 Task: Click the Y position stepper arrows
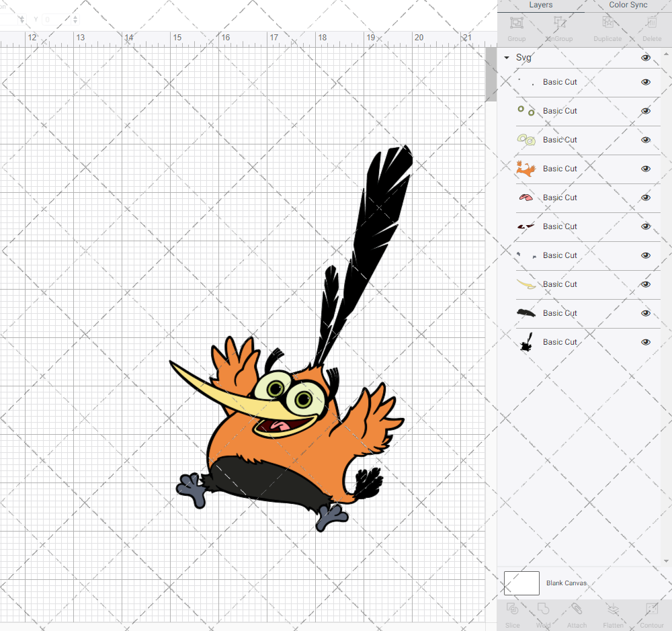click(75, 19)
